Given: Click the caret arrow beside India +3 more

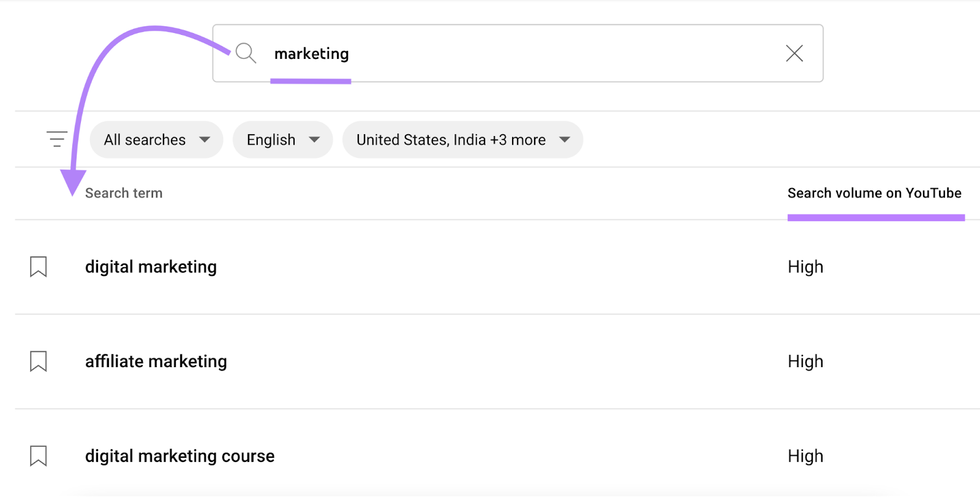Looking at the screenshot, I should pos(565,140).
